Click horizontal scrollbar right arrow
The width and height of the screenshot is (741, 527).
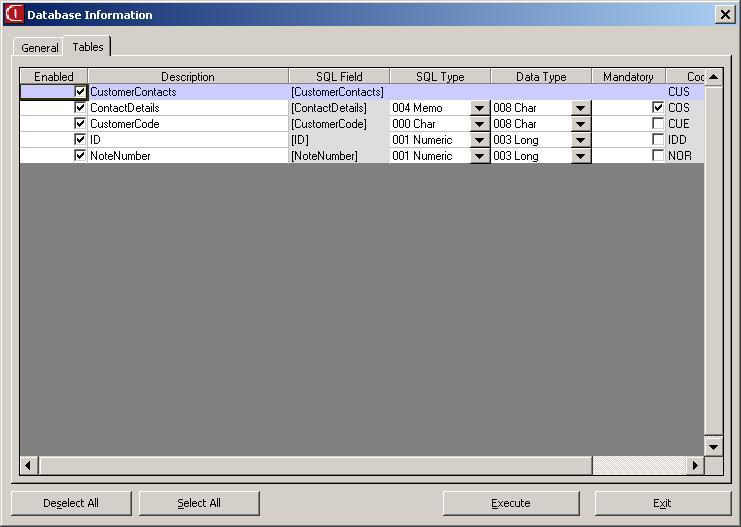[695, 466]
